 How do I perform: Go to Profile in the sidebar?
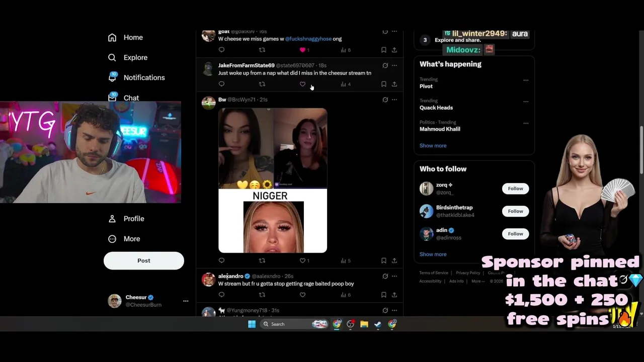[126, 219]
